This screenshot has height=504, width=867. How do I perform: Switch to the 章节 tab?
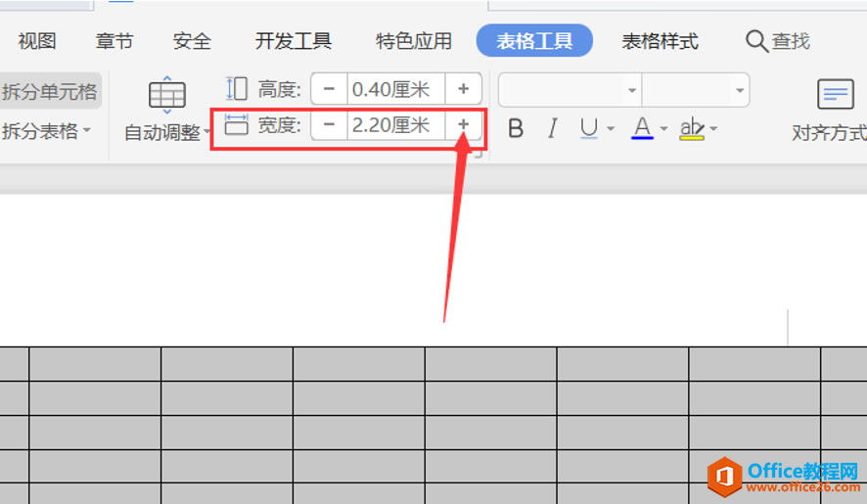click(x=114, y=41)
